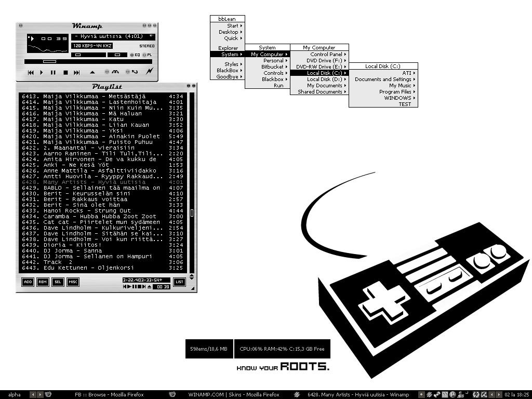Expand the Start submenu in bbLean menu
The image size is (532, 399).
(x=228, y=26)
